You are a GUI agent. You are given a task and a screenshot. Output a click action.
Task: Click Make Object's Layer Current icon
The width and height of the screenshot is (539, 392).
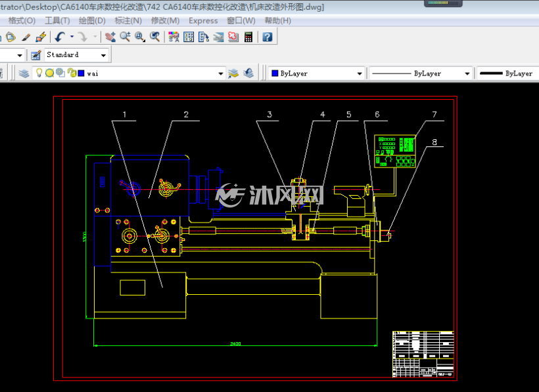click(233, 73)
